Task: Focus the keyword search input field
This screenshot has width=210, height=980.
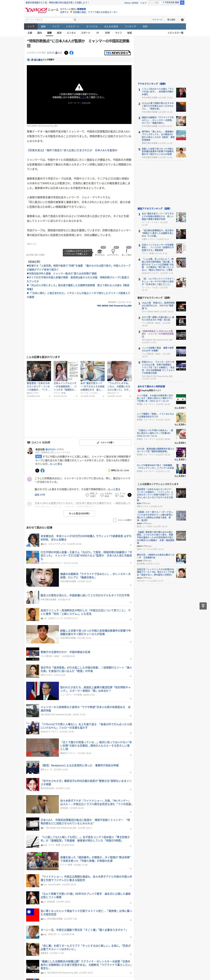Action: (49, 19)
